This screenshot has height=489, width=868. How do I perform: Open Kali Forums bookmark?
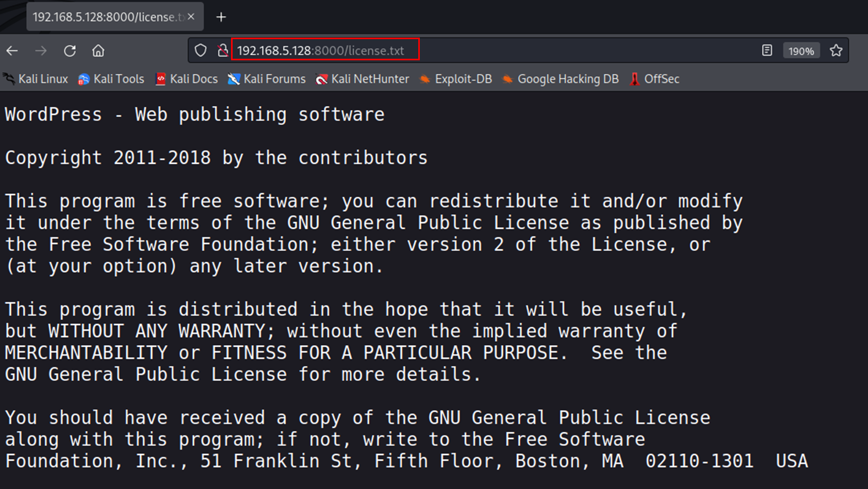(x=267, y=79)
